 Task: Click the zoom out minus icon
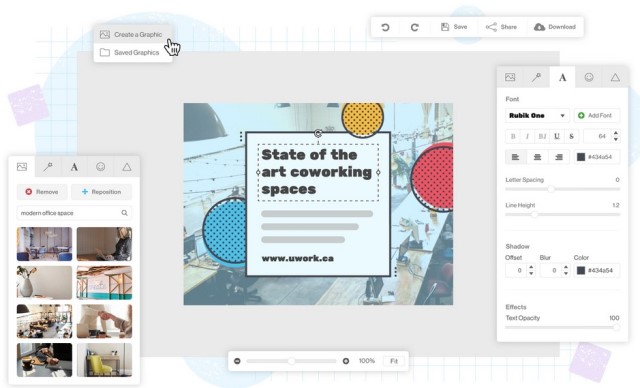(x=237, y=361)
